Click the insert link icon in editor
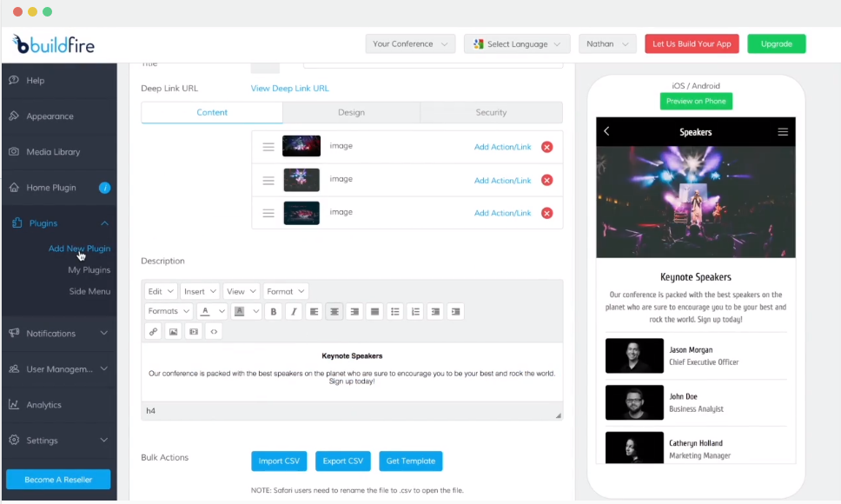The height and width of the screenshot is (504, 841). point(153,331)
